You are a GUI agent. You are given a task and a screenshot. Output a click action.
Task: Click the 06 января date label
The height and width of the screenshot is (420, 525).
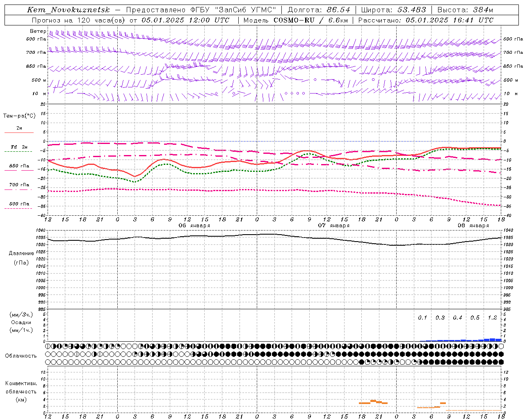(x=194, y=226)
